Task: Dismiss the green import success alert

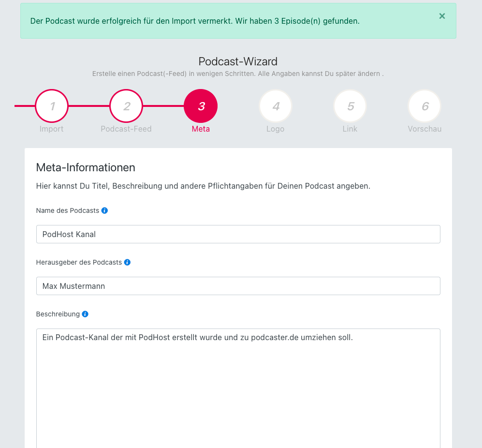Action: (442, 16)
